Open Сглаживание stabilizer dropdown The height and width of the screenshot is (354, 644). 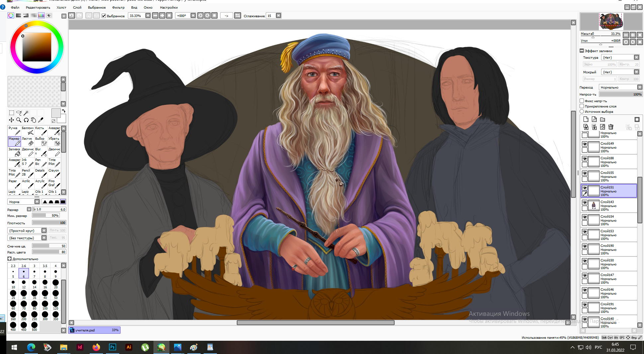(x=278, y=16)
